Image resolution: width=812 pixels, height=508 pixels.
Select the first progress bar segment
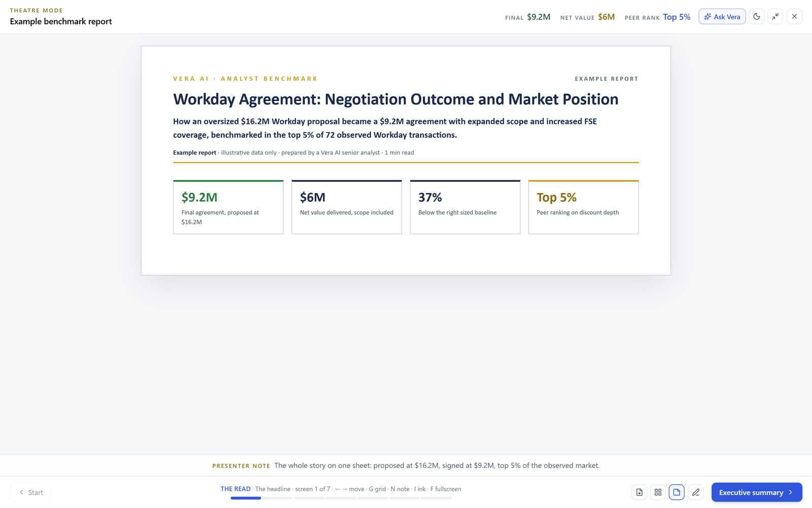pos(246,498)
